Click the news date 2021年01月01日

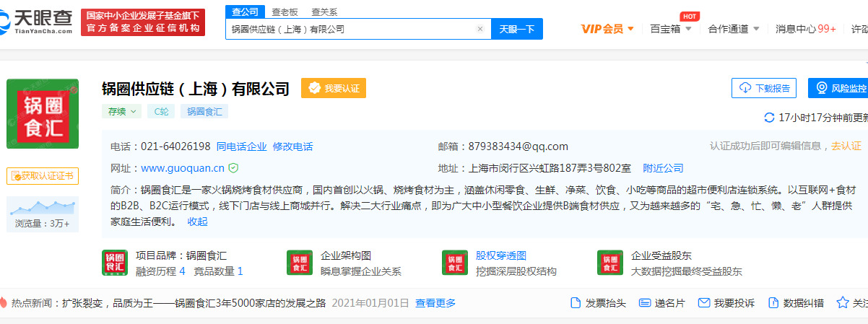point(369,303)
